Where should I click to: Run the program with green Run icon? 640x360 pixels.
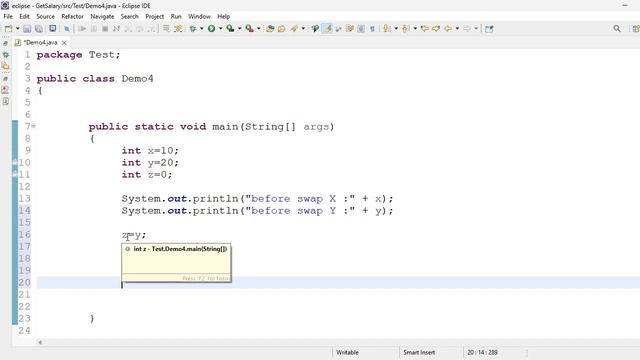[211, 29]
